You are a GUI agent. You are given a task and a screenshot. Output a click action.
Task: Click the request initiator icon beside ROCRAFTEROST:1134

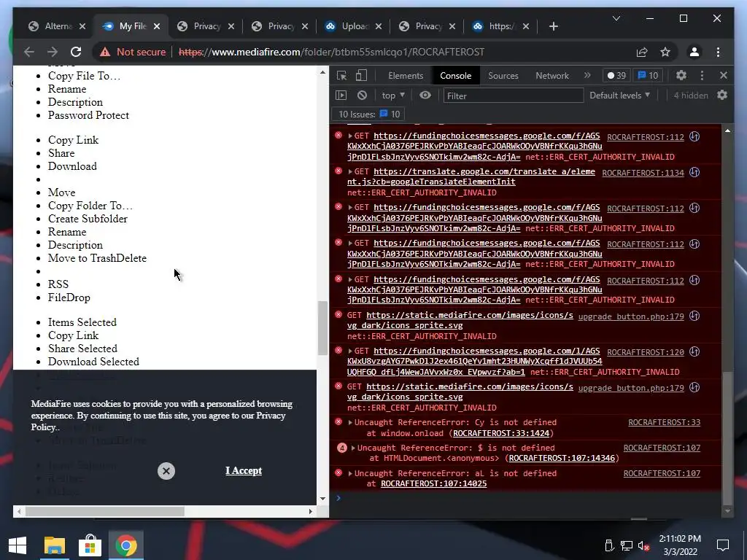click(x=694, y=172)
